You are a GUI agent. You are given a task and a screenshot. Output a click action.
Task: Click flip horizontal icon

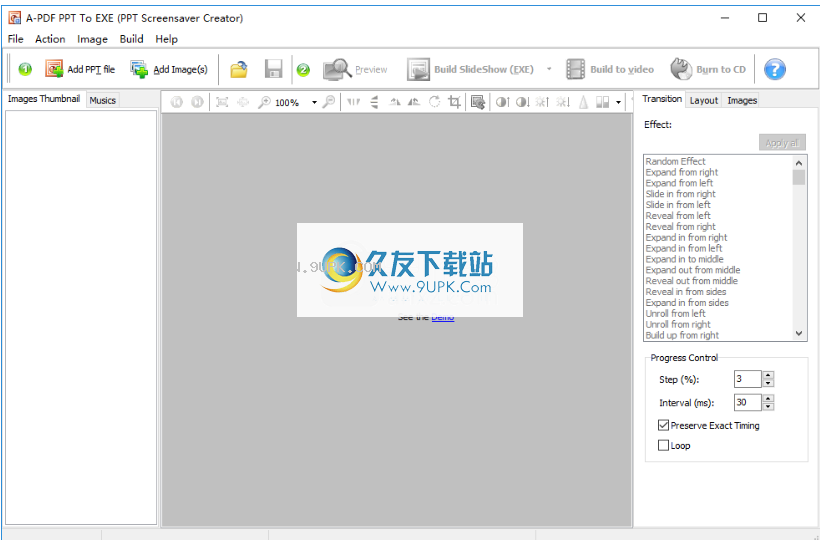(x=354, y=102)
